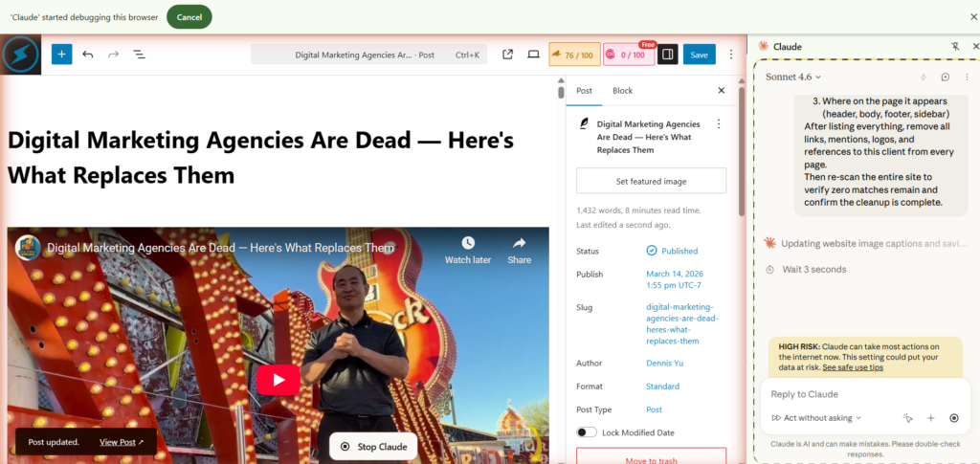This screenshot has width=980, height=464.
Task: Open the Sonnet 4.6 model dropdown
Action: [793, 77]
